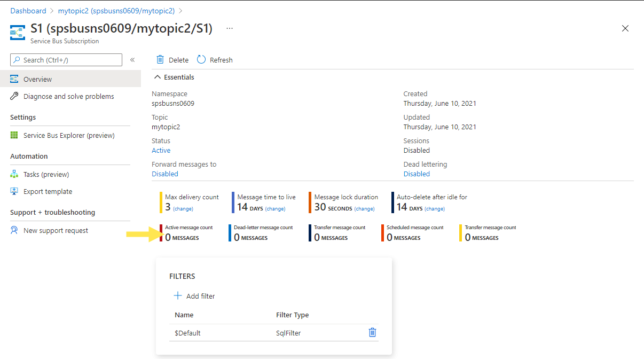Click the Delete trash icon in toolbar
The width and height of the screenshot is (644, 359).
(160, 60)
